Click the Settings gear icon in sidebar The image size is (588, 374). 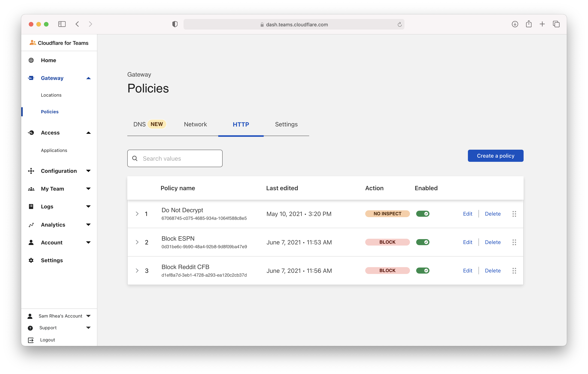[31, 260]
